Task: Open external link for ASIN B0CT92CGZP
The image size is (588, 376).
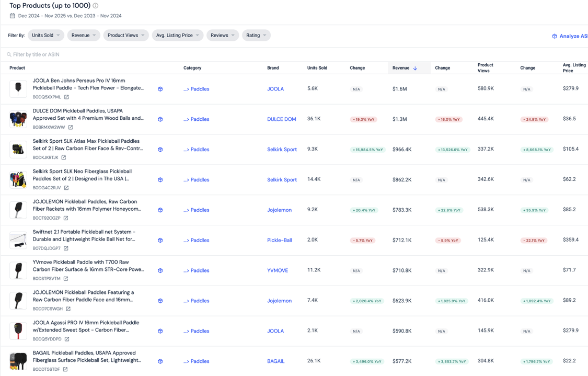Action: pos(66,218)
